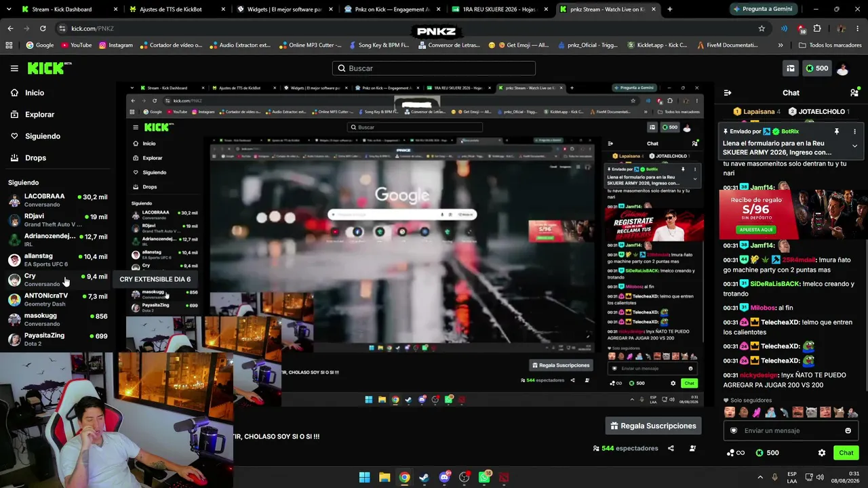The image size is (868, 488).
Task: Open pinned message three-dot options
Action: pos(854,131)
